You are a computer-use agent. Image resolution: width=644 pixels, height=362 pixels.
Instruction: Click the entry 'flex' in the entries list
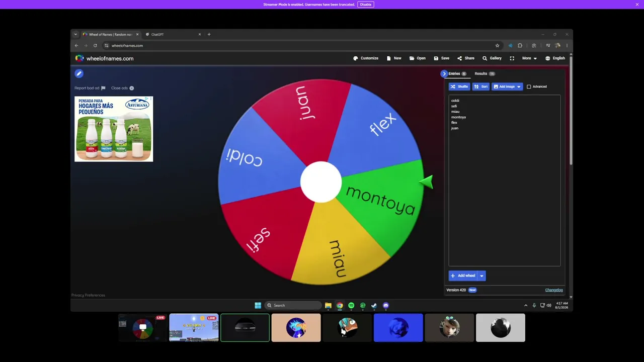click(x=454, y=123)
